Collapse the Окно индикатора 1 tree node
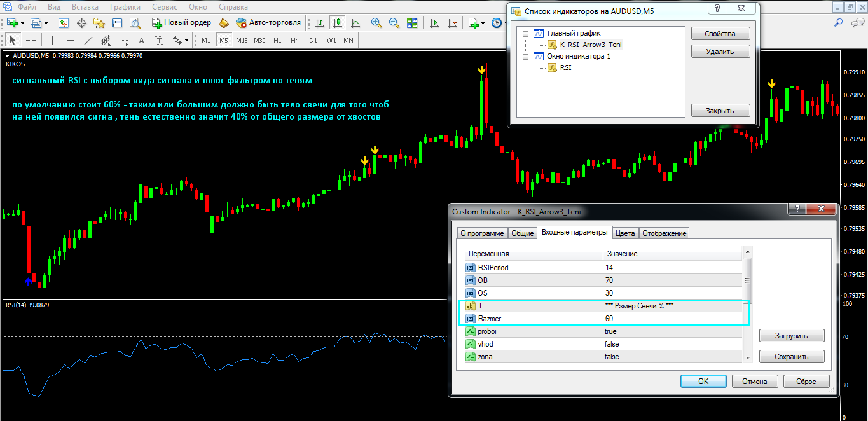The height and width of the screenshot is (421, 868). point(525,56)
